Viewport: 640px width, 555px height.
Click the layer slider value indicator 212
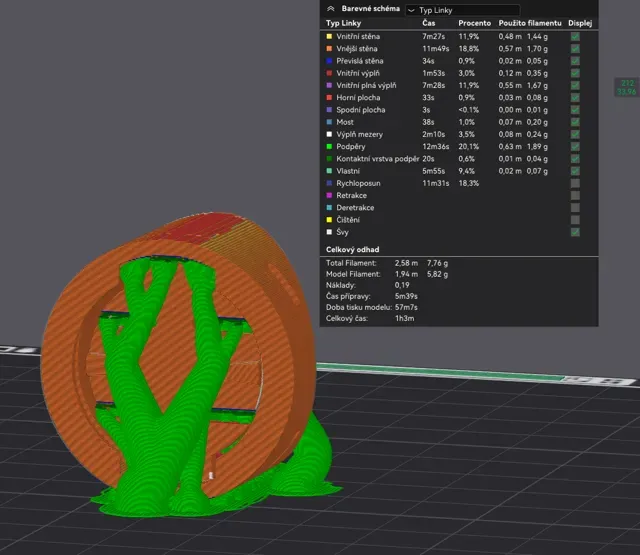click(627, 83)
